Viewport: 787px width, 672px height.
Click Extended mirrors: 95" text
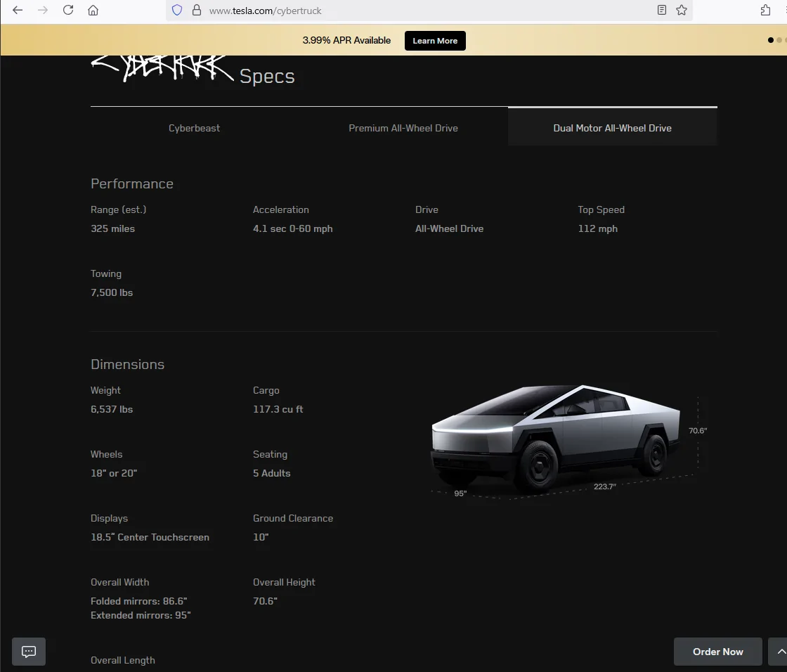141,615
